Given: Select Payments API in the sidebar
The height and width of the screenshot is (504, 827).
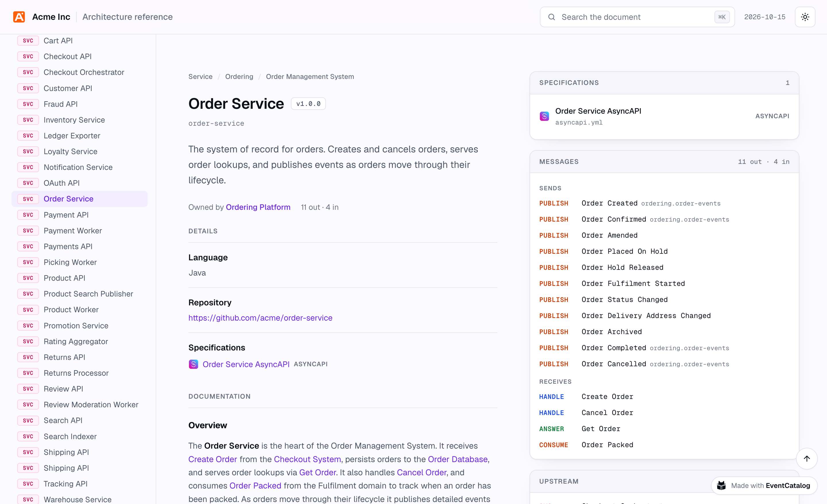Looking at the screenshot, I should click(x=79, y=246).
